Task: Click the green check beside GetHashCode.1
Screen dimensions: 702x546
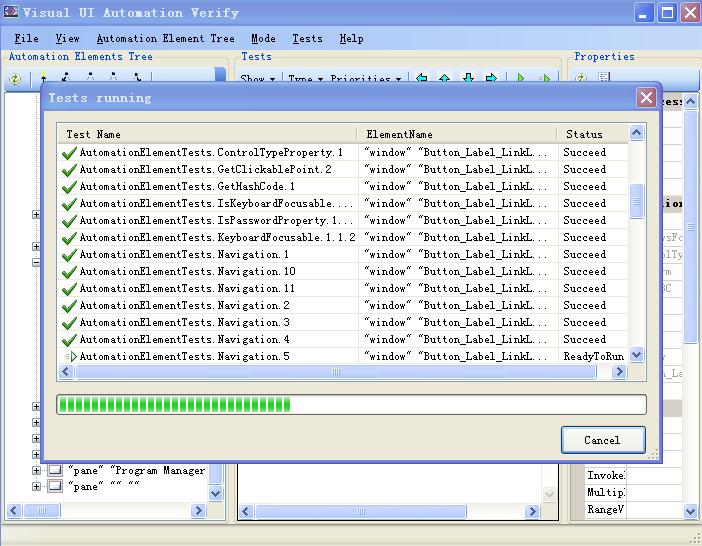Action: pyautogui.click(x=69, y=187)
